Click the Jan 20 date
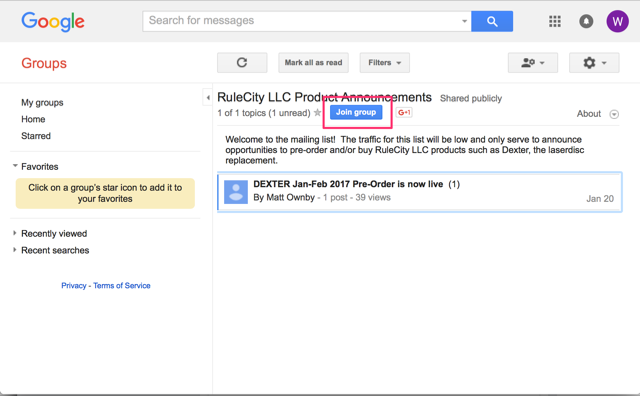This screenshot has width=640, height=396. 600,199
